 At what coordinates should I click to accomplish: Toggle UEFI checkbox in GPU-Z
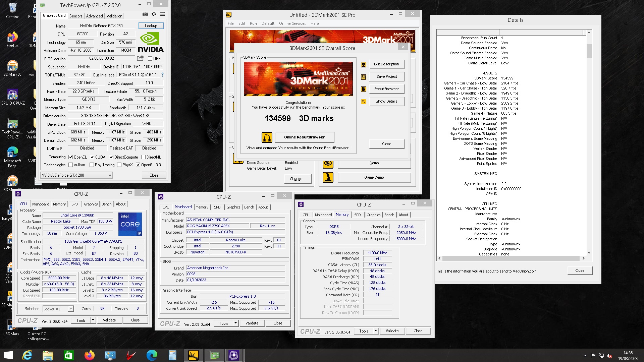point(150,59)
